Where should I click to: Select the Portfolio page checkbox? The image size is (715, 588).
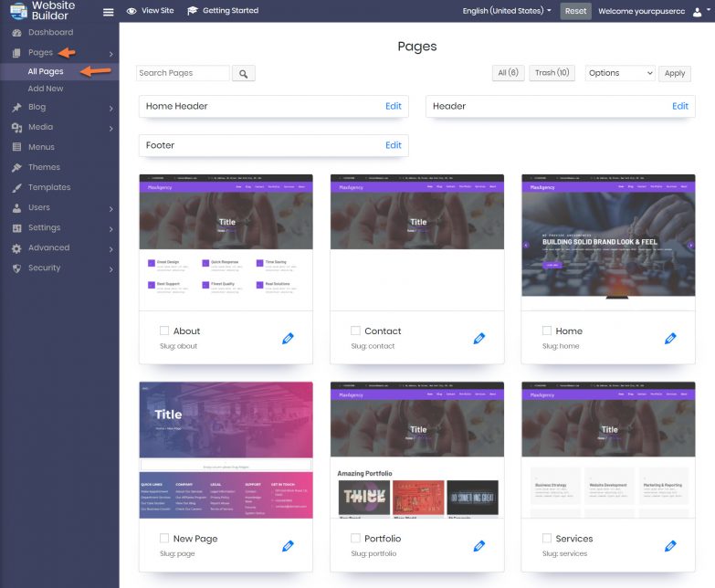coord(355,539)
